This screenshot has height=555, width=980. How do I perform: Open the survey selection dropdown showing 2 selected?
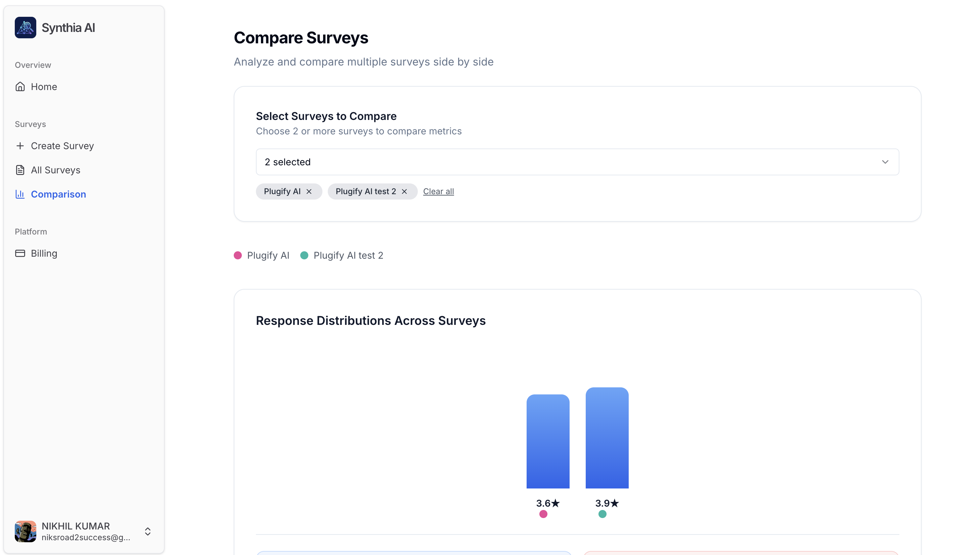pos(578,162)
